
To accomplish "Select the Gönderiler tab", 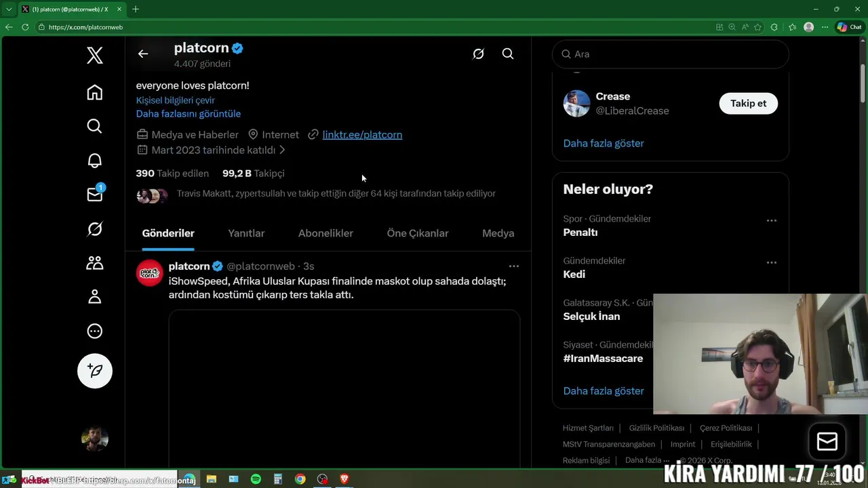I will click(x=168, y=233).
